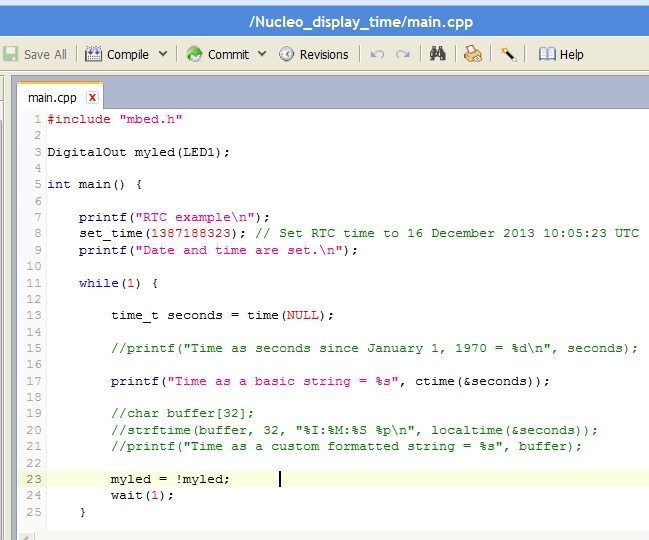Click the Compile grid icon
Viewport: 649px width, 540px height.
click(x=93, y=54)
